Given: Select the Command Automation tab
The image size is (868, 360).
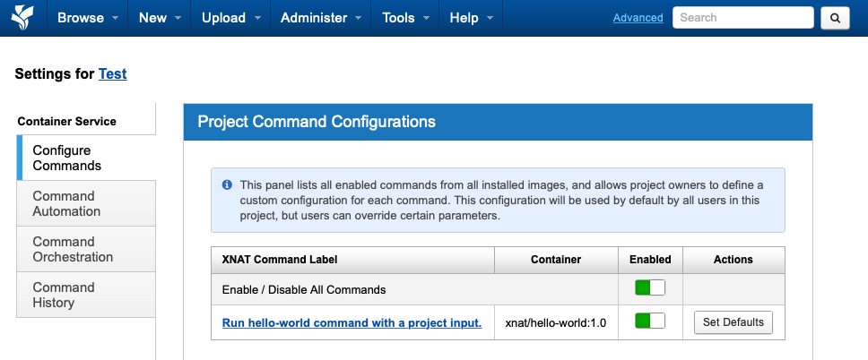Looking at the screenshot, I should point(86,203).
